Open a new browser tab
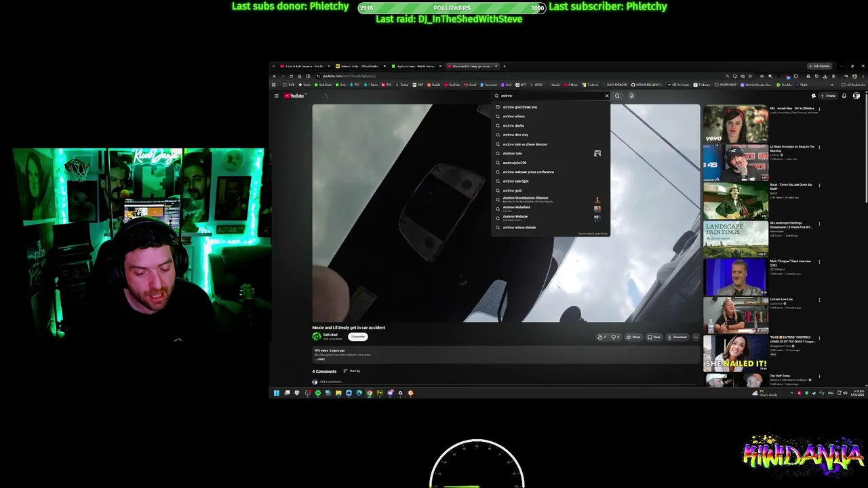Image resolution: width=868 pixels, height=488 pixels. point(505,66)
